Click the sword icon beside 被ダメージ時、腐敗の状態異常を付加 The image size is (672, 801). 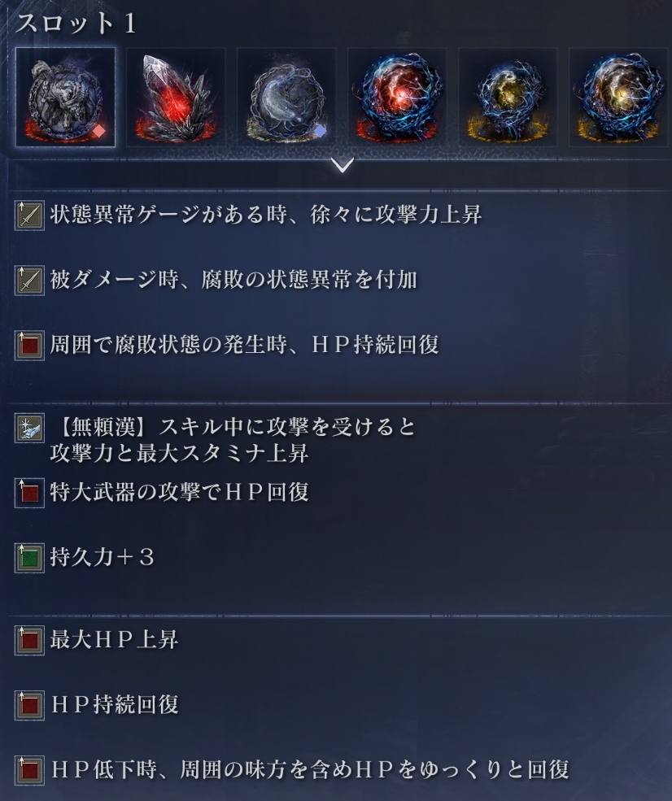tap(29, 280)
